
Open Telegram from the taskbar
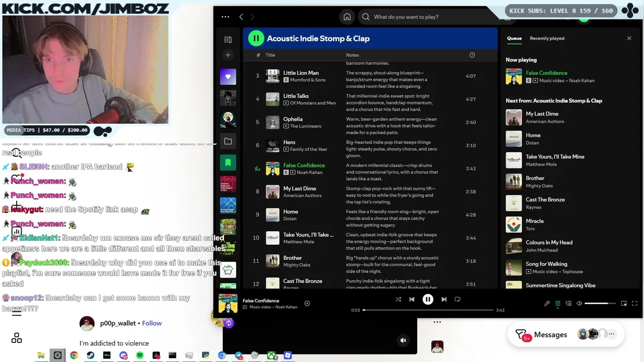(x=238, y=355)
